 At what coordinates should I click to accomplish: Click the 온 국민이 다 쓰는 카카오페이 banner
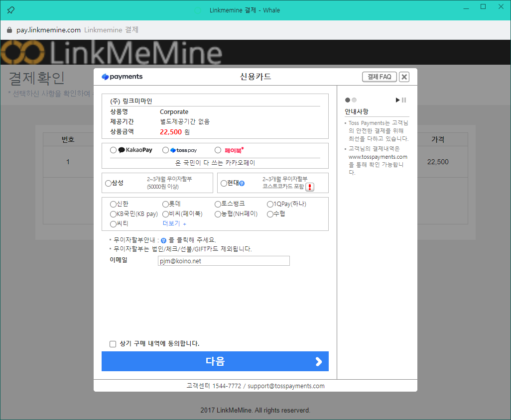pyautogui.click(x=215, y=163)
